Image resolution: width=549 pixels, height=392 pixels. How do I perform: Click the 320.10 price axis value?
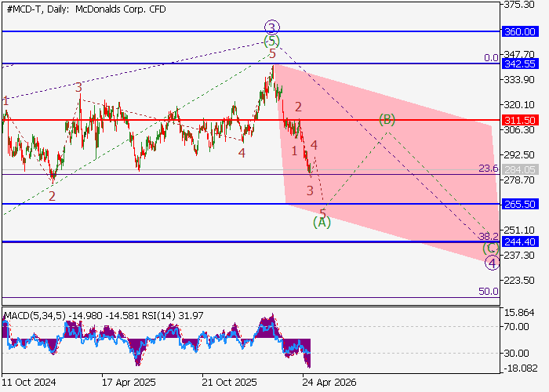click(519, 104)
